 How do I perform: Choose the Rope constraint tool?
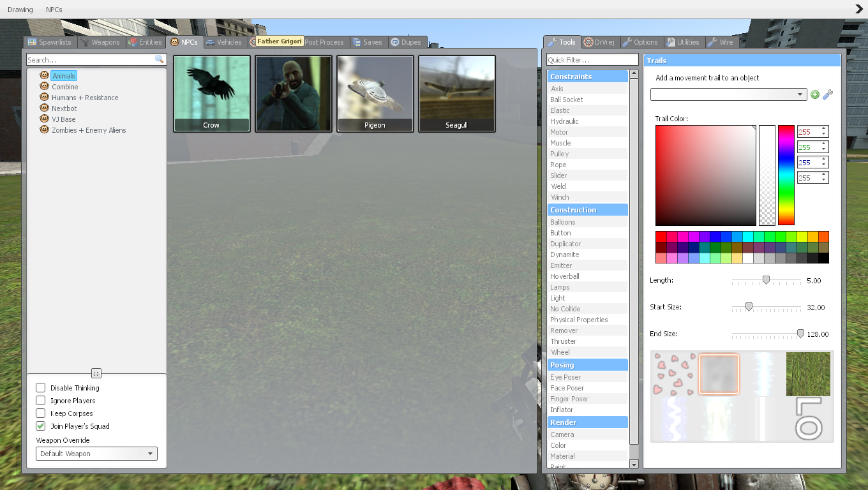[x=587, y=165]
